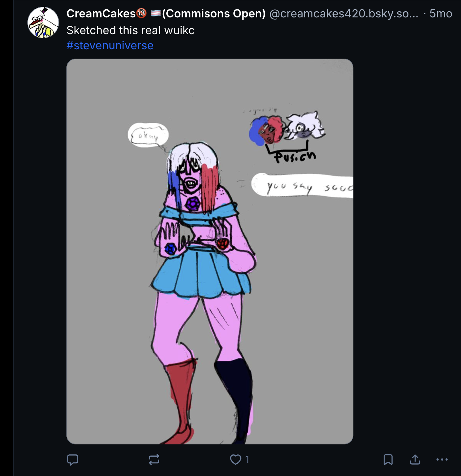The width and height of the screenshot is (461, 476).
Task: Share the post via share icon
Action: (415, 460)
